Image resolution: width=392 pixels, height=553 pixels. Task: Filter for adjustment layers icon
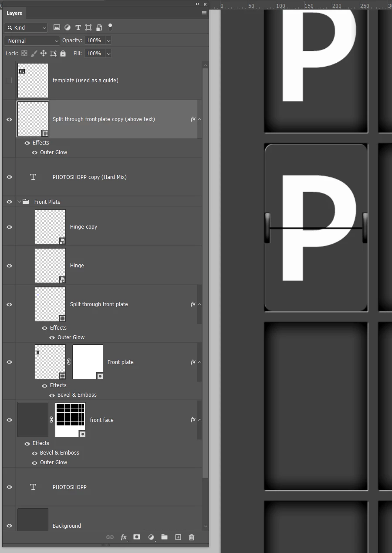tap(68, 27)
